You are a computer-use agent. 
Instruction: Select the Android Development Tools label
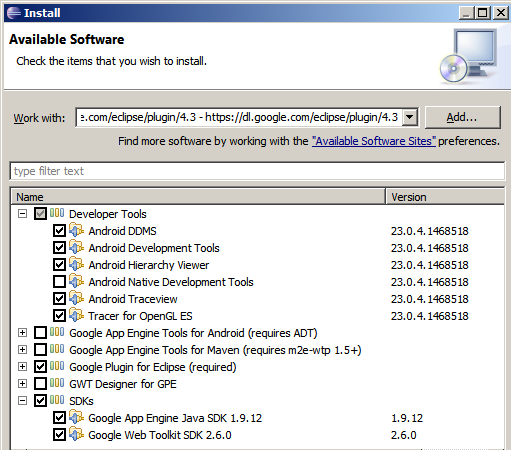[x=154, y=248]
